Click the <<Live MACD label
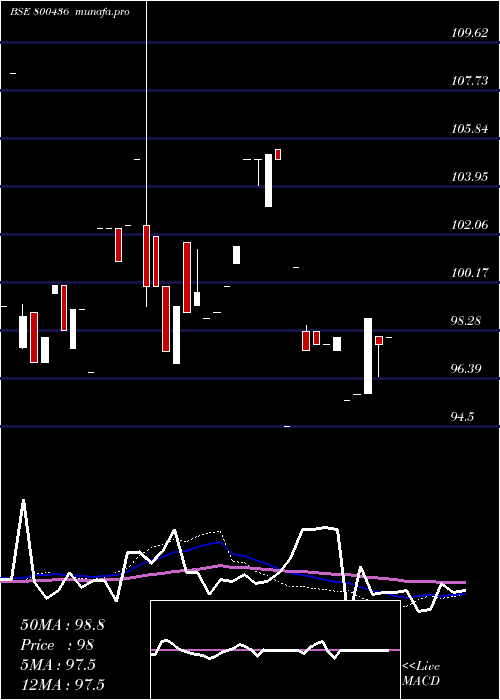The height and width of the screenshot is (700, 500). (x=421, y=674)
